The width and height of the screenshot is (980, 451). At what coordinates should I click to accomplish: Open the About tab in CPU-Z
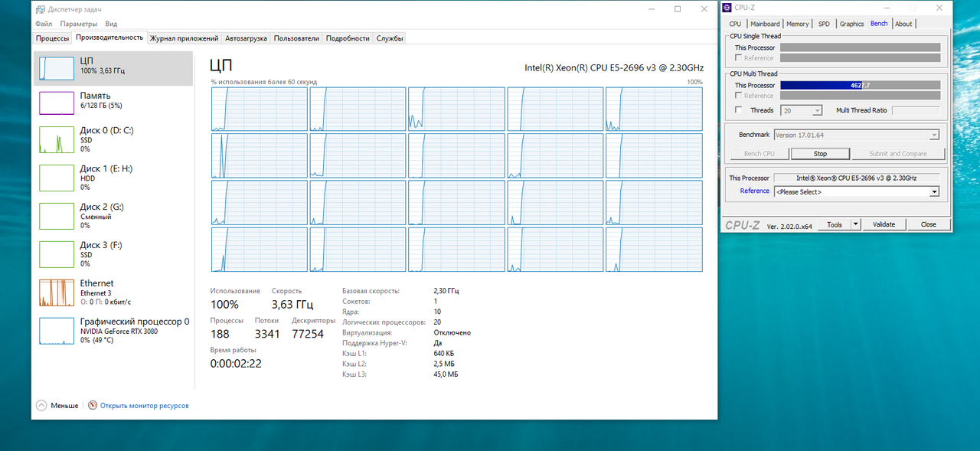tap(903, 24)
